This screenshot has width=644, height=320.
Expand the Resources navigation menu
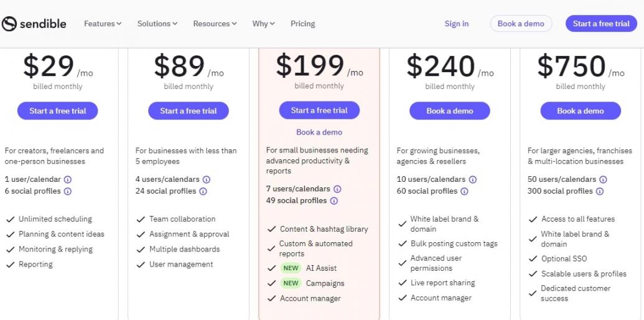[215, 24]
